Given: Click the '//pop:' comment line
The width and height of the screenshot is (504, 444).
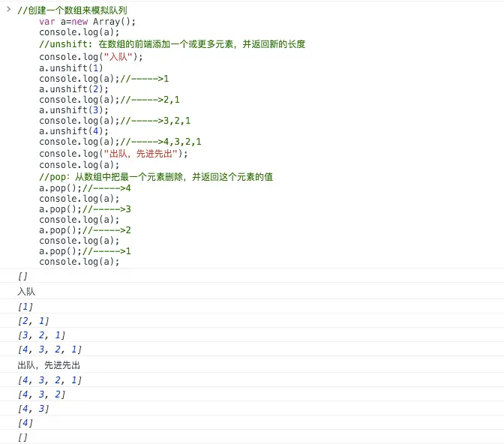Looking at the screenshot, I should pyautogui.click(x=156, y=177).
